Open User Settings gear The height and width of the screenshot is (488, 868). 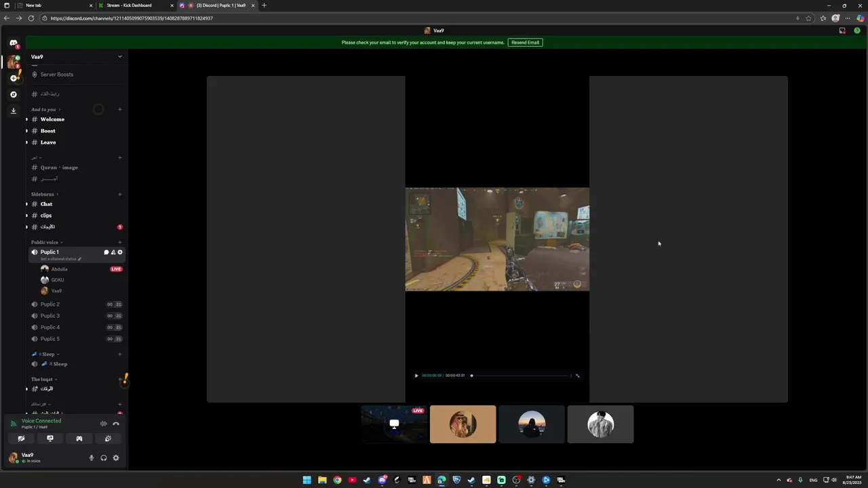point(116,458)
